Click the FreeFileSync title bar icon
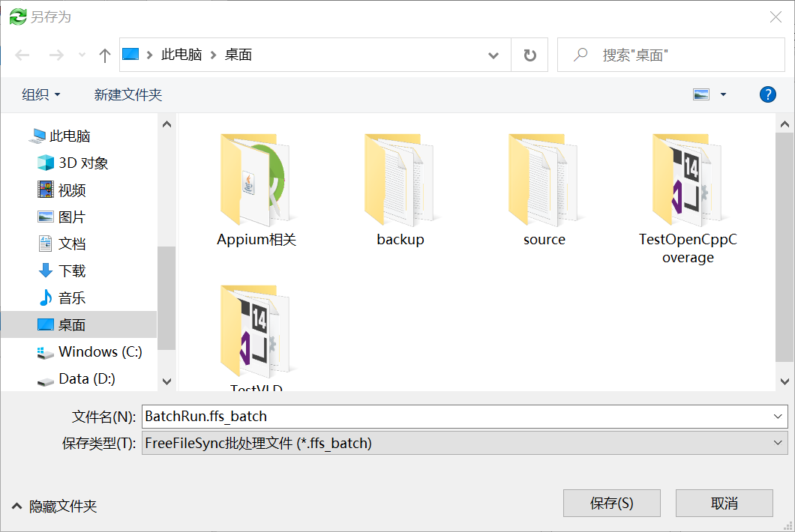Image resolution: width=795 pixels, height=532 pixels. point(18,16)
